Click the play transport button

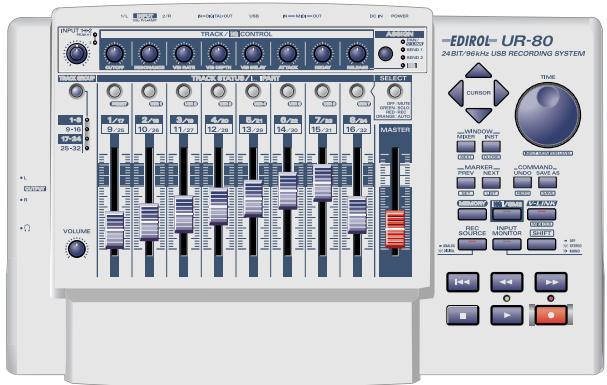(507, 315)
